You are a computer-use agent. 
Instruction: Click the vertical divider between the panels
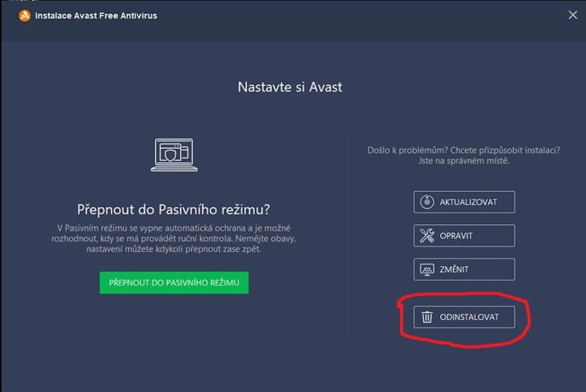(349, 234)
